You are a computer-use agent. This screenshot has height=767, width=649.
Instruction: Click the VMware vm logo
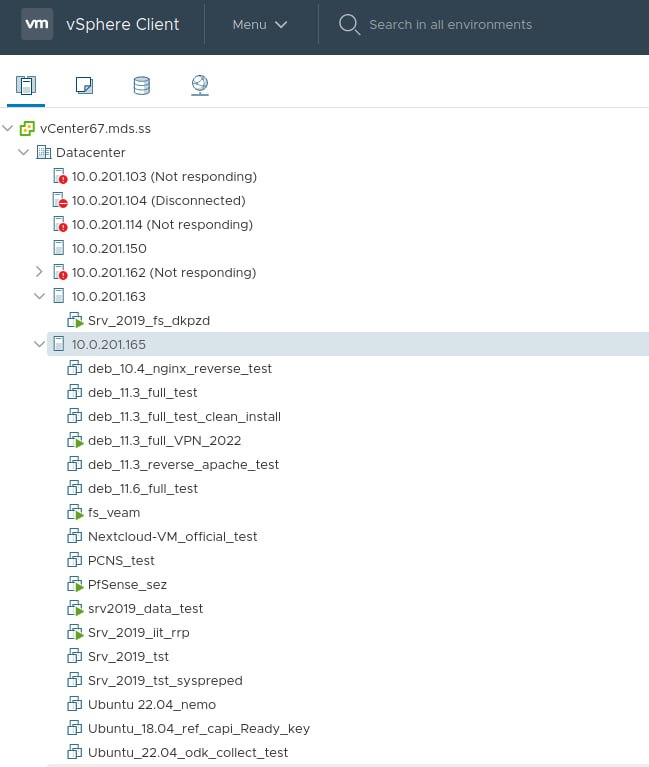[x=37, y=23]
